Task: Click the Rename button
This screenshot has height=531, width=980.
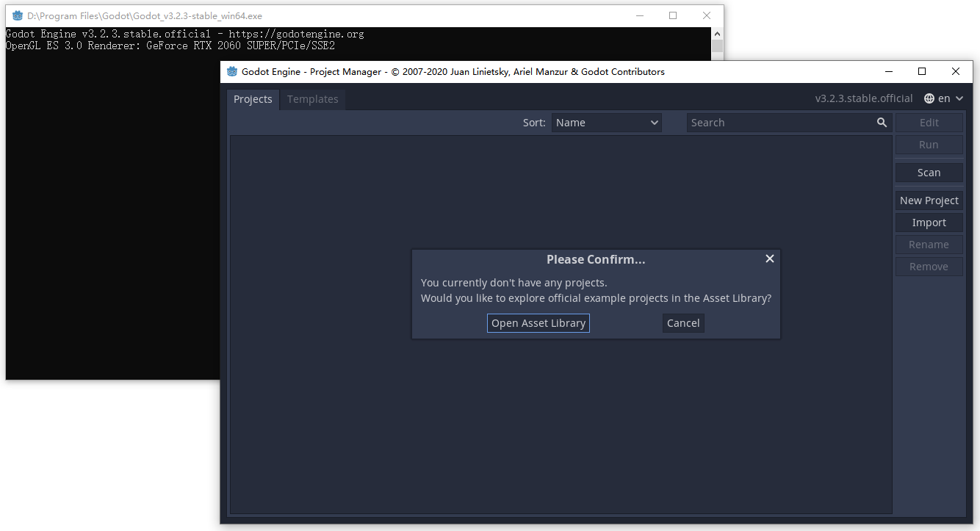Action: [929, 245]
